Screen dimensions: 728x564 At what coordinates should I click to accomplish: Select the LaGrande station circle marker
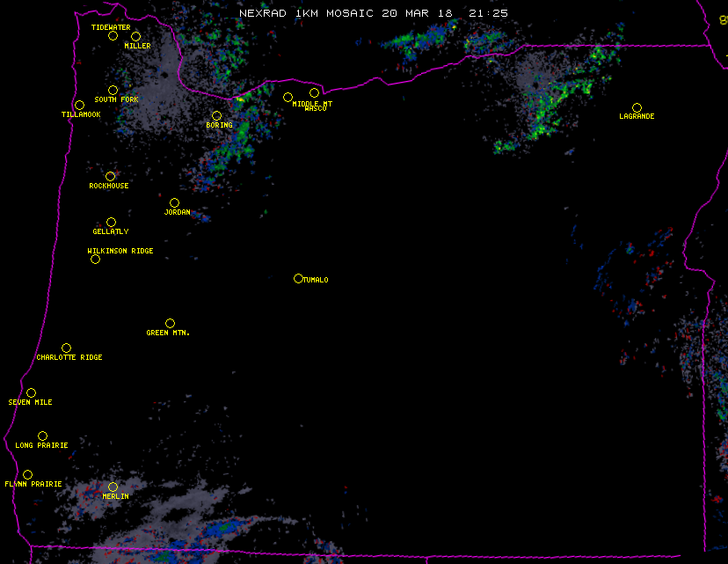click(637, 107)
